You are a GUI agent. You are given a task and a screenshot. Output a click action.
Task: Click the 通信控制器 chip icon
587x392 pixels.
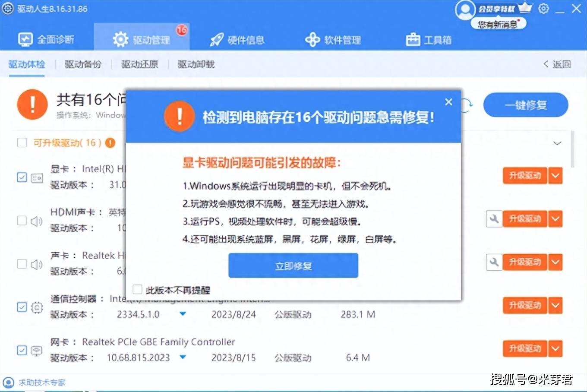[x=37, y=307]
